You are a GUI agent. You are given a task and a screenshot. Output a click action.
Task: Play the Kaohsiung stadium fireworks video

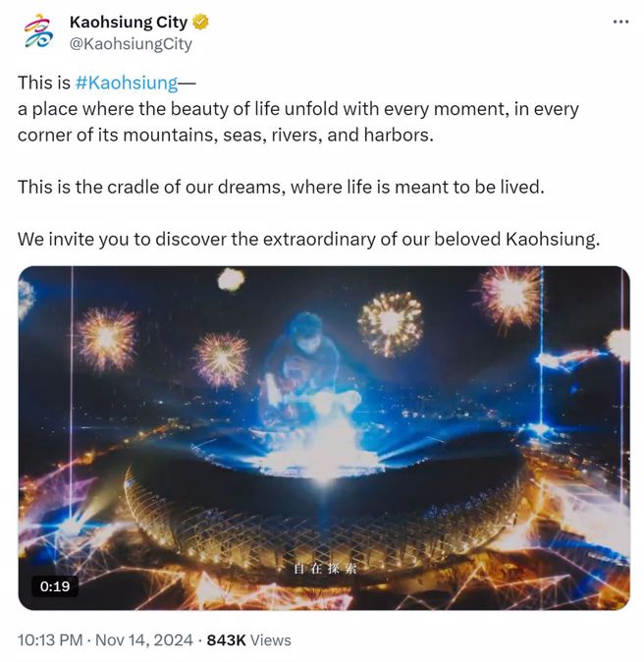point(324,438)
